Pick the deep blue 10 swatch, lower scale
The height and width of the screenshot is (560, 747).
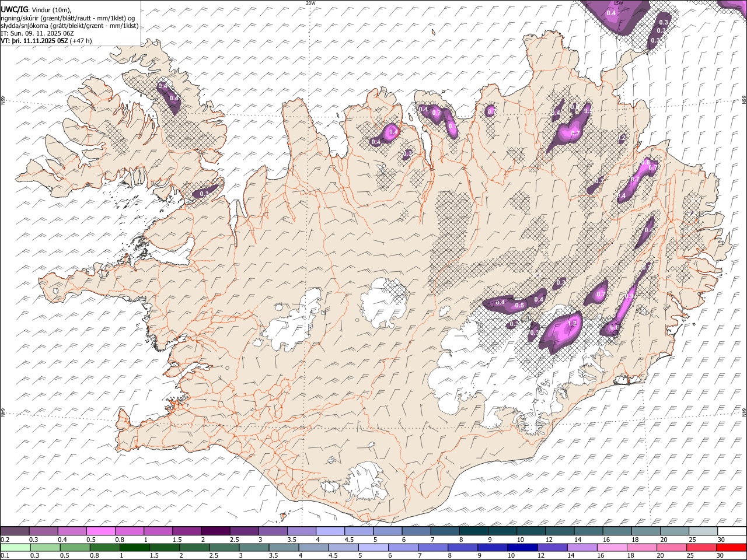pyautogui.click(x=522, y=547)
